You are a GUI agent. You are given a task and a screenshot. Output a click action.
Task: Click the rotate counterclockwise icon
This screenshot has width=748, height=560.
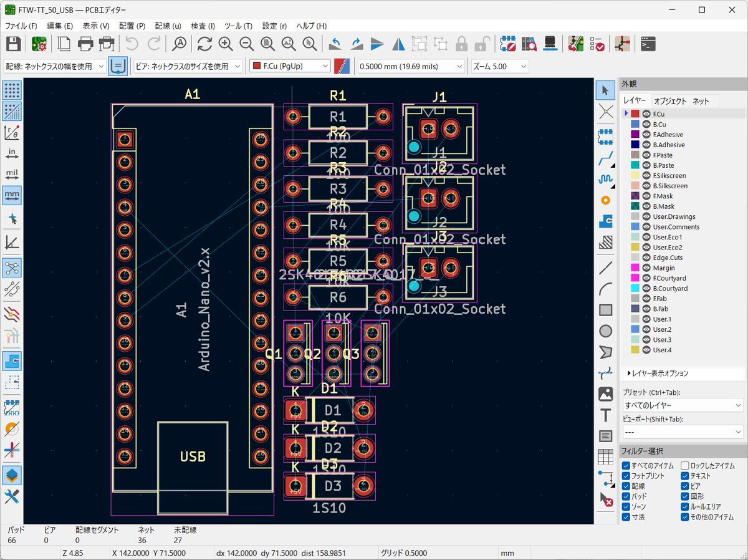pos(335,44)
